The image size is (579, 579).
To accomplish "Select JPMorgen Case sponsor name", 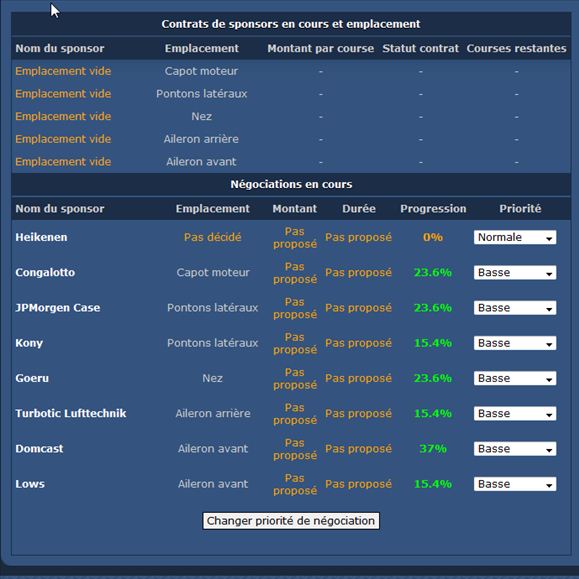I will tap(58, 308).
